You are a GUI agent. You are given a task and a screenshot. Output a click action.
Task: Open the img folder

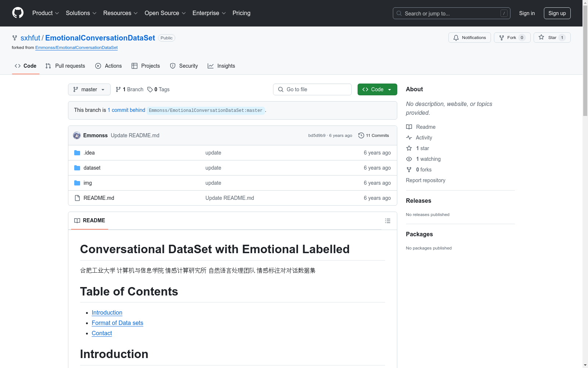pos(88,183)
